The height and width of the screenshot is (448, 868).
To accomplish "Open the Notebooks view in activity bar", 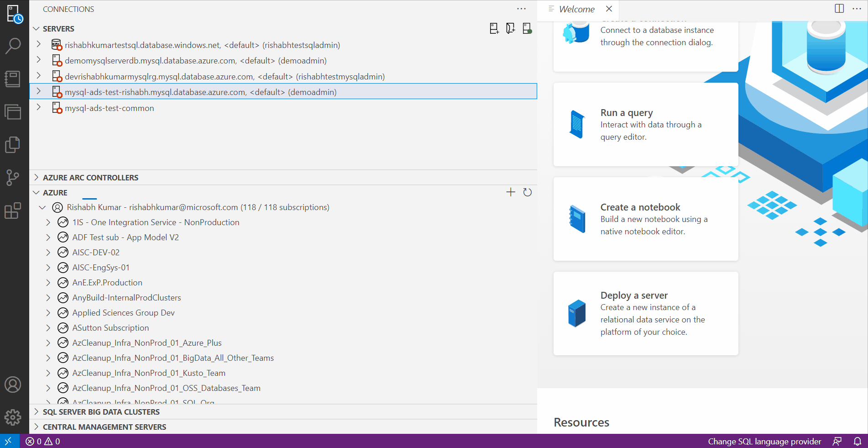I will (13, 79).
